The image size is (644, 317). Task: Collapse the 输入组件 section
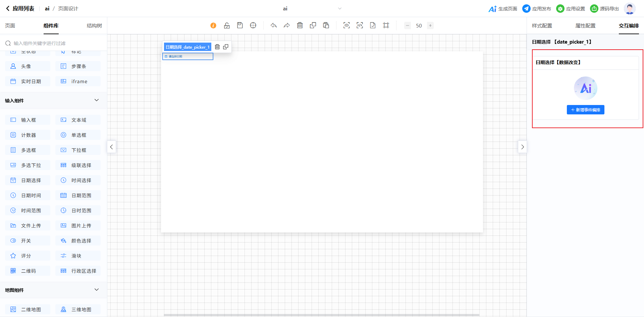(97, 100)
